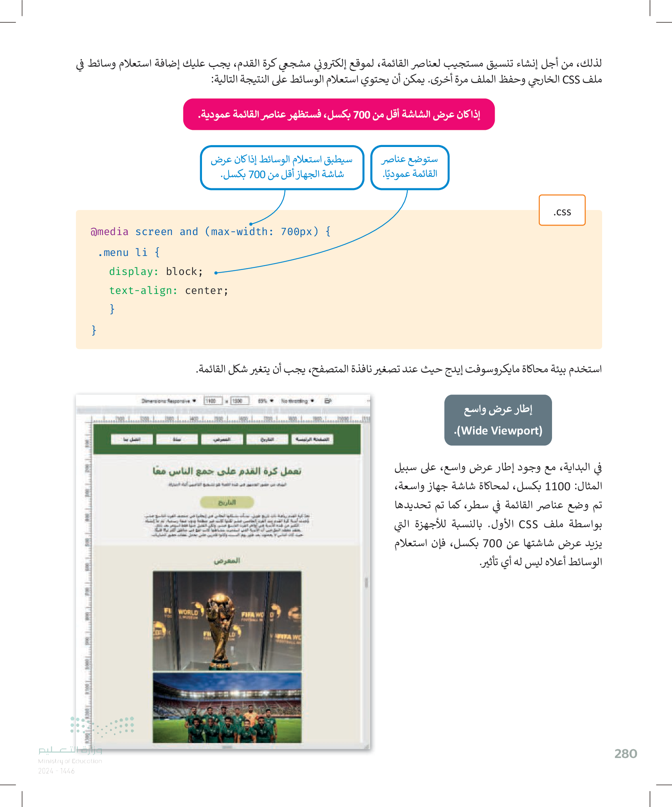Click the bottom-edge viewport resize handle

click(227, 747)
